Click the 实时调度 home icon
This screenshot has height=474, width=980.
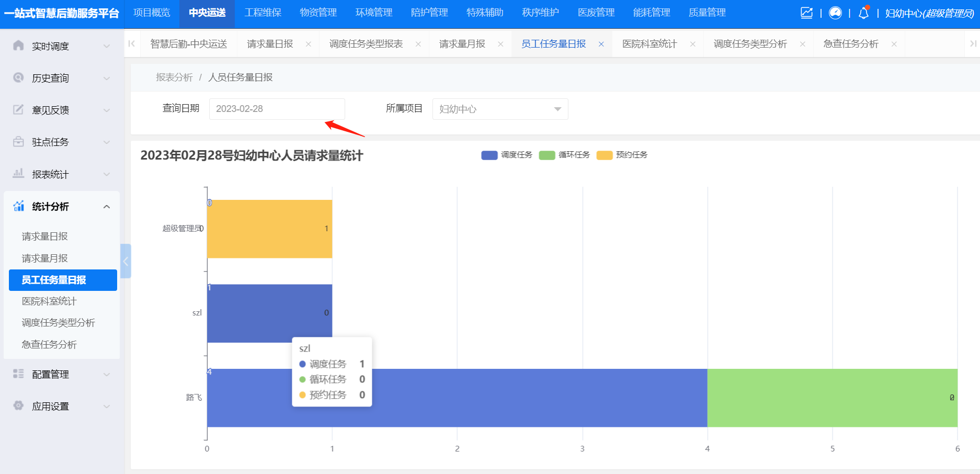18,46
